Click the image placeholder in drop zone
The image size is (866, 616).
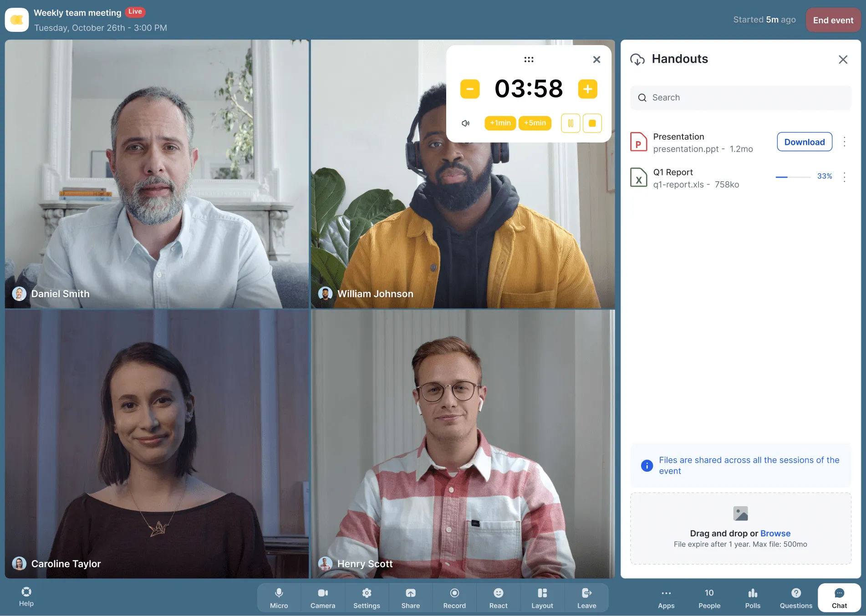(740, 514)
